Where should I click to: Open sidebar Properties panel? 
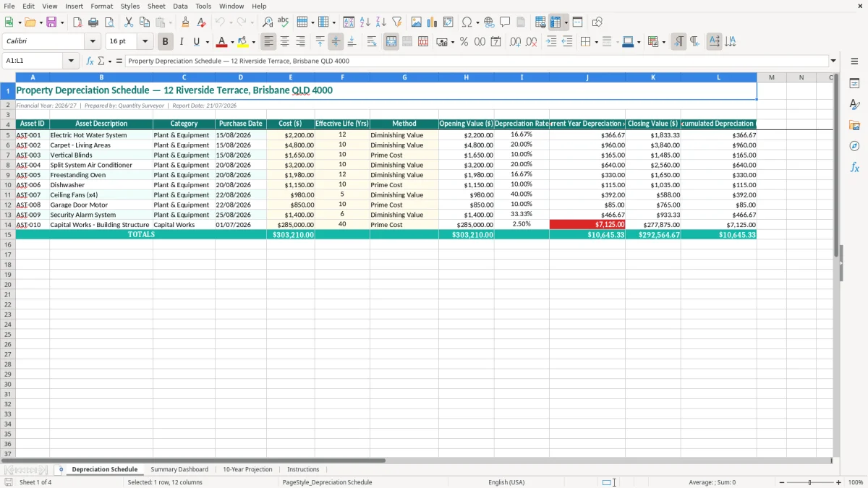click(x=854, y=83)
